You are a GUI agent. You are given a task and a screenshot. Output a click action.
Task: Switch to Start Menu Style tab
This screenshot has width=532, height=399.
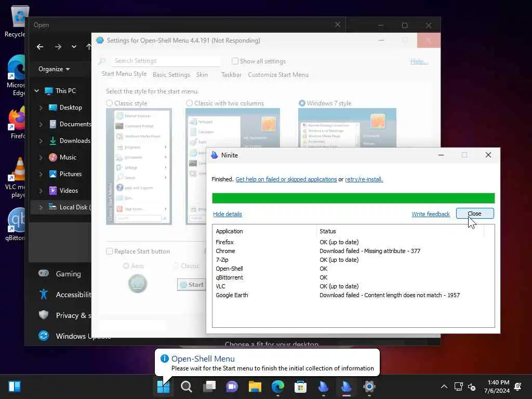pos(124,74)
